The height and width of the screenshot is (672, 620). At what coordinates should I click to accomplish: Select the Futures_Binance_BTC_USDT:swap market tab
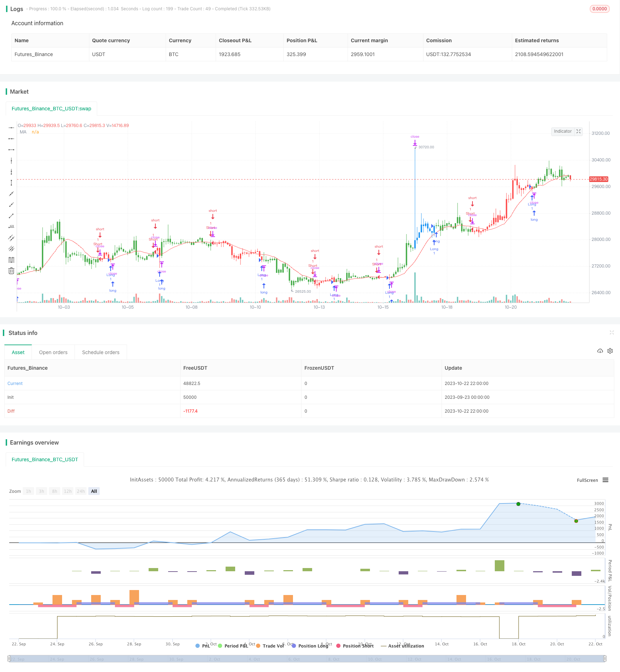(x=51, y=109)
